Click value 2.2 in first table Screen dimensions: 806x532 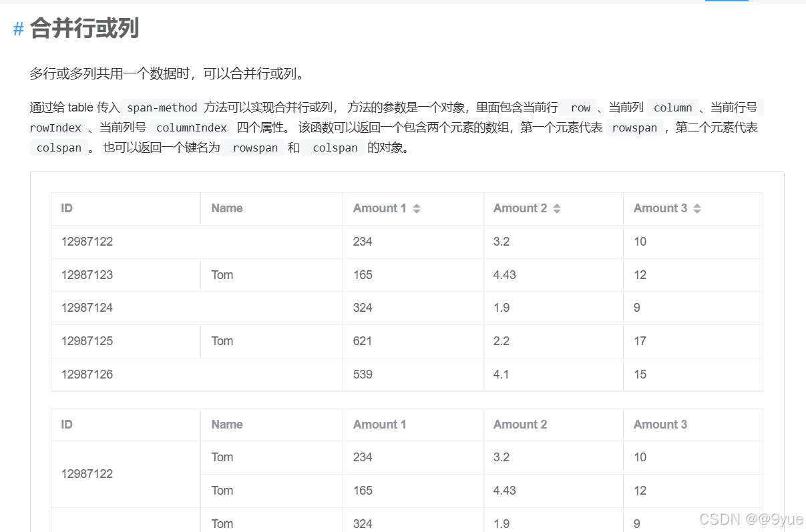(x=501, y=341)
